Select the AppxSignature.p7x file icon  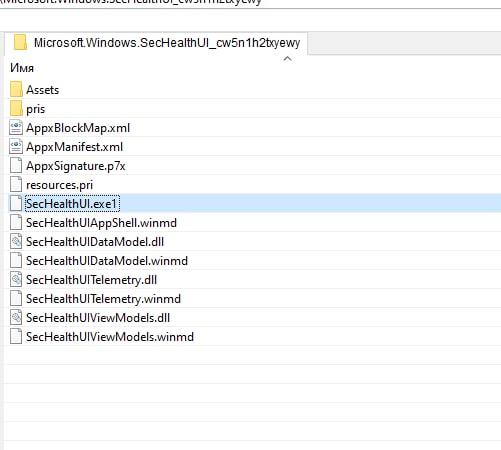click(x=16, y=166)
